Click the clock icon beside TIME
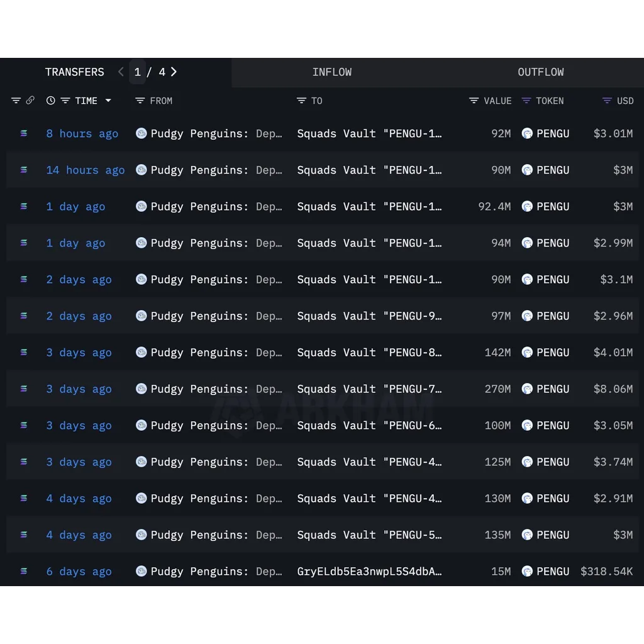This screenshot has width=644, height=644. (x=50, y=101)
